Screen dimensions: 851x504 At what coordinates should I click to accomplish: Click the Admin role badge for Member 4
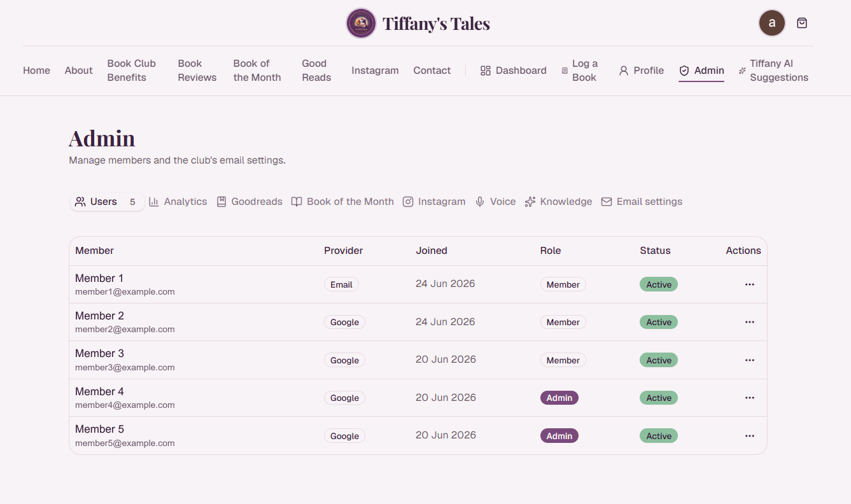(x=559, y=398)
